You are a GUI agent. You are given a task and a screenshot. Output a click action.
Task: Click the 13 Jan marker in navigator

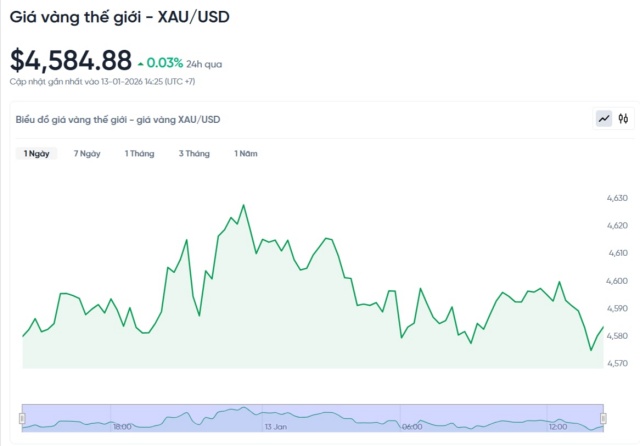[276, 426]
